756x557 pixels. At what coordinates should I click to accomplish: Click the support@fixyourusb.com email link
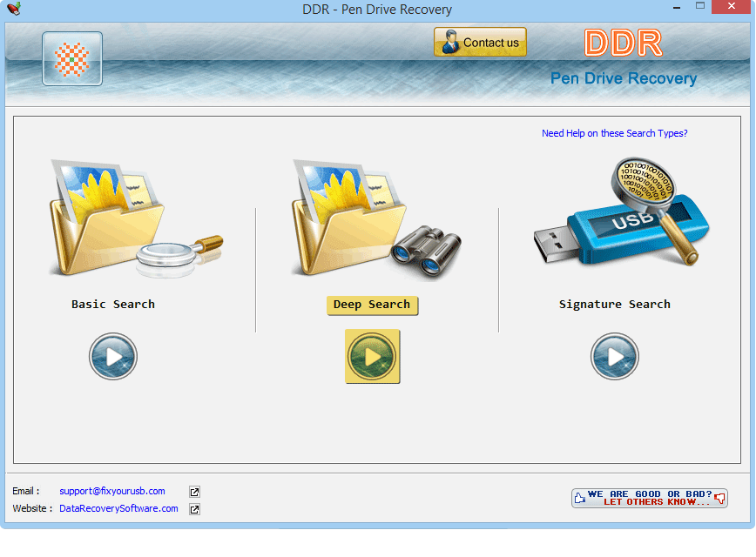(112, 491)
